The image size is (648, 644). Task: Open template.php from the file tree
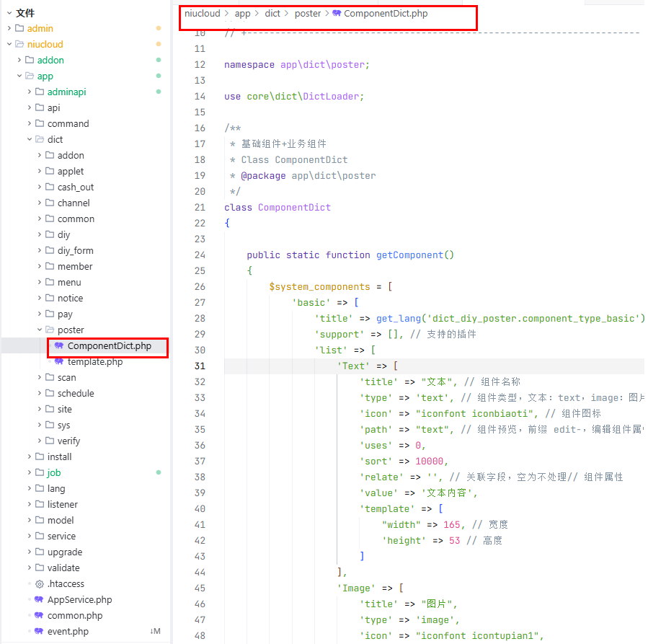pyautogui.click(x=94, y=362)
